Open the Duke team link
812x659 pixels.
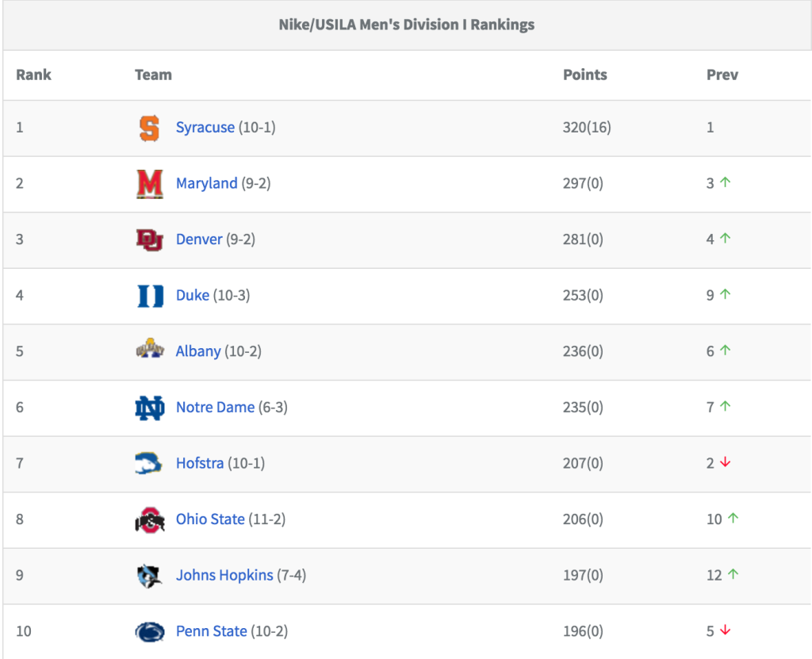[x=193, y=295]
